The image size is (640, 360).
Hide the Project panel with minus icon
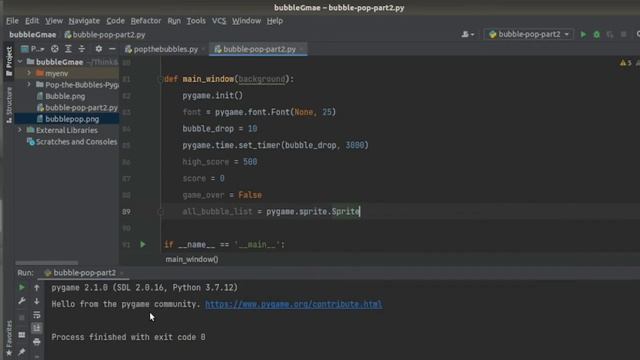(112, 49)
